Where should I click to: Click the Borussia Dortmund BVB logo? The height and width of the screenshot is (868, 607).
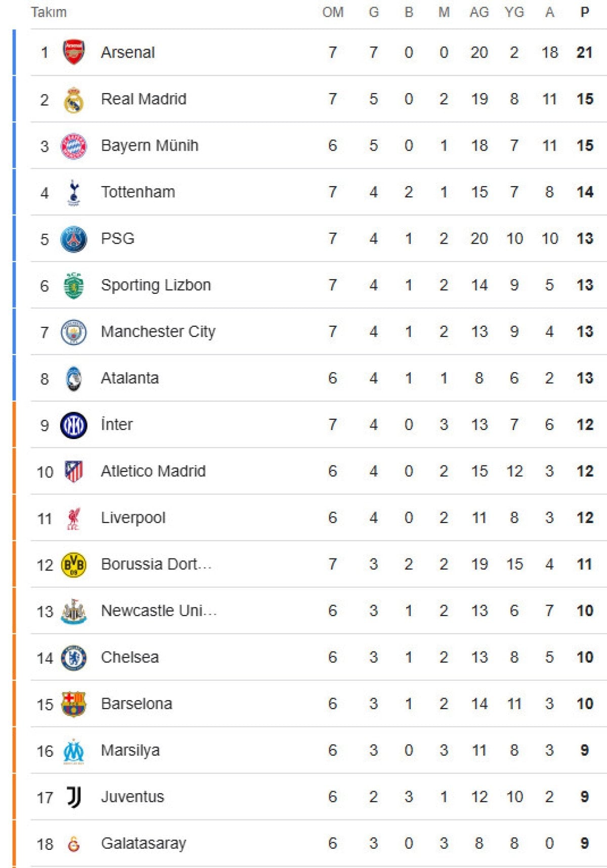[x=73, y=565]
